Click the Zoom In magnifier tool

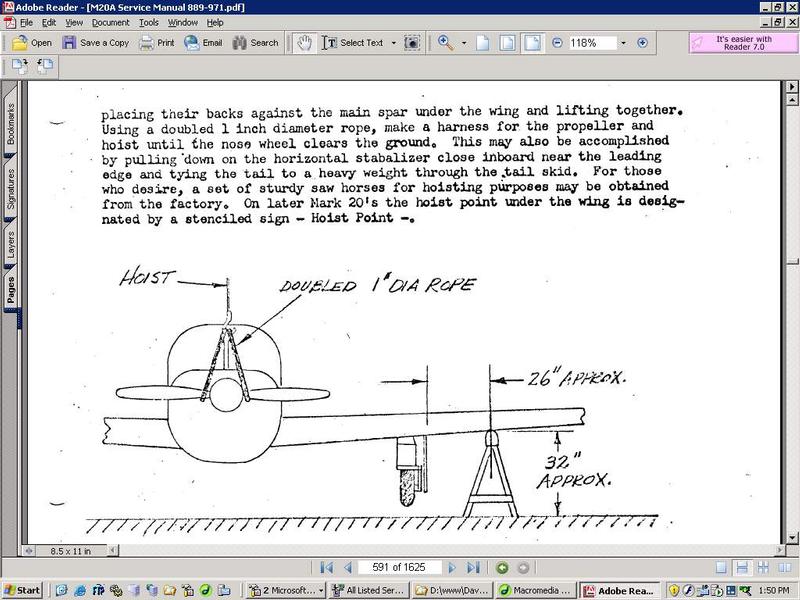(446, 43)
